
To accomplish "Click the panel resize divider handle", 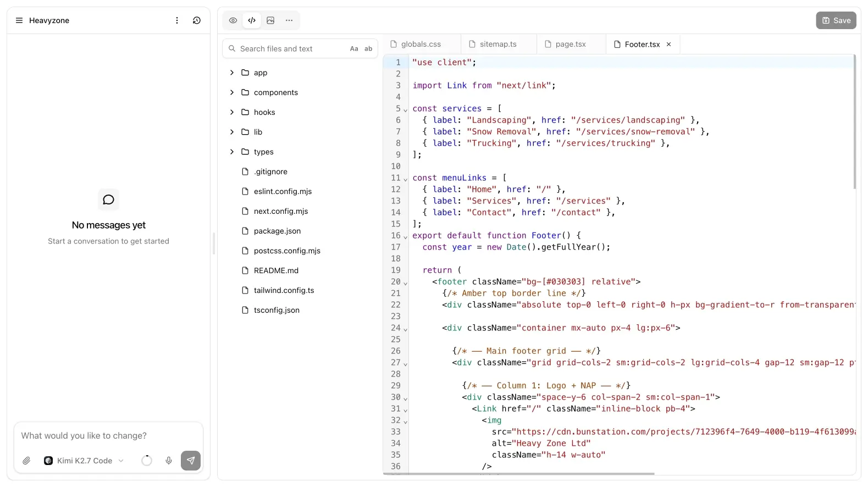I will pos(214,244).
